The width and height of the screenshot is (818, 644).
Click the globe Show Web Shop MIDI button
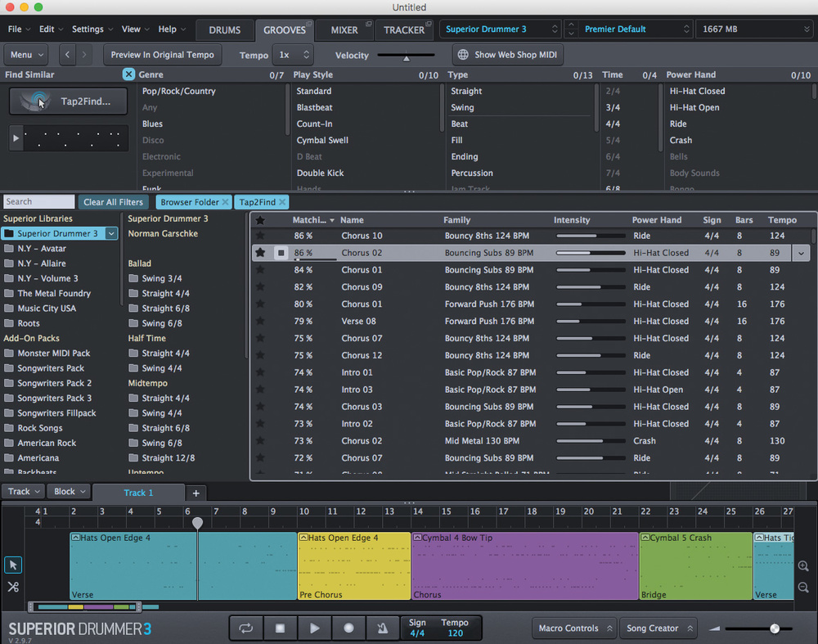tap(508, 54)
